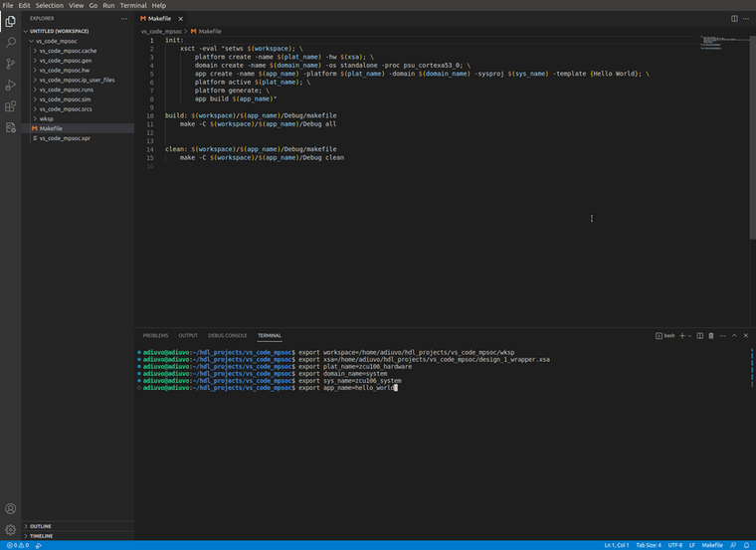Open the Edit menu
This screenshot has width=756, height=550.
point(24,5)
